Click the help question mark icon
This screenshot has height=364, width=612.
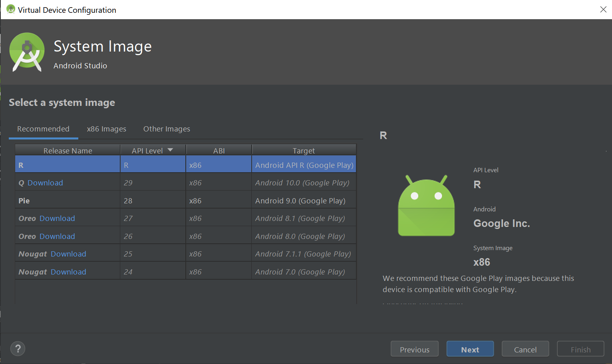click(18, 348)
